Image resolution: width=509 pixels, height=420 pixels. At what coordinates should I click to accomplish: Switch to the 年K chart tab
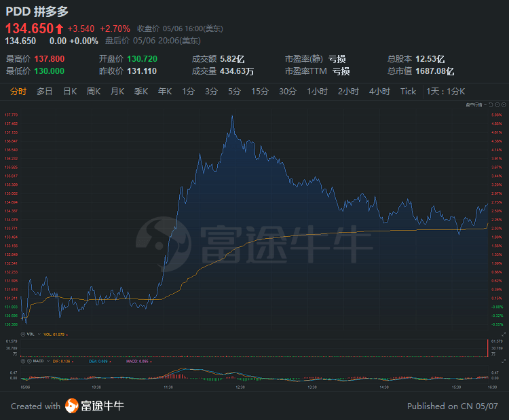coord(165,92)
